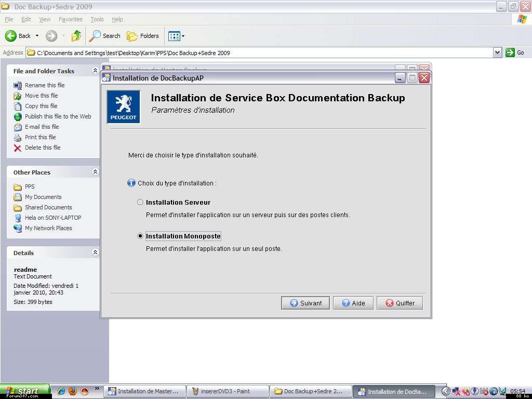Click the Suivant button to continue
The width and height of the screenshot is (532, 399).
tap(305, 303)
